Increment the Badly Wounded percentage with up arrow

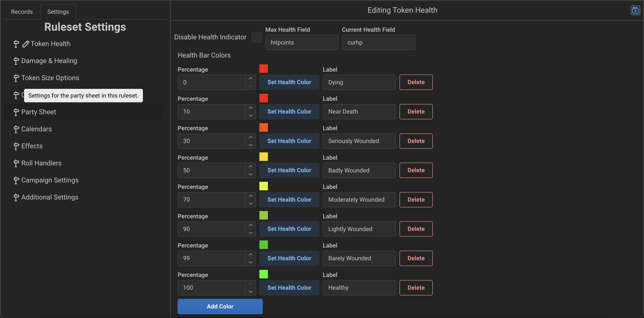250,167
